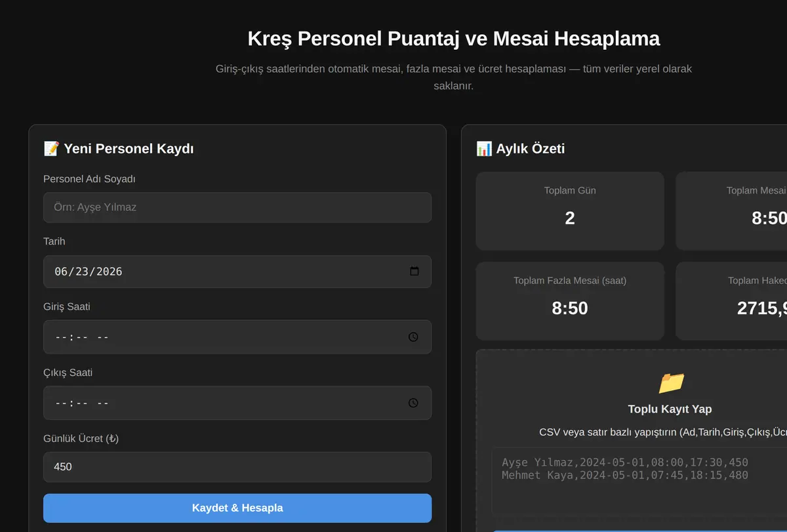The image size is (787, 532).
Task: Click the Yeni Personel Kaydı heading
Action: (129, 149)
